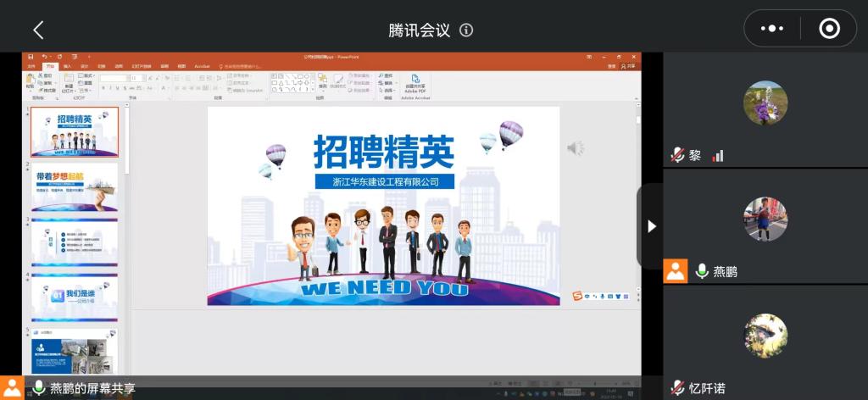Click the orange host icon beside 燕鹏
The image size is (868, 400).
(x=676, y=271)
